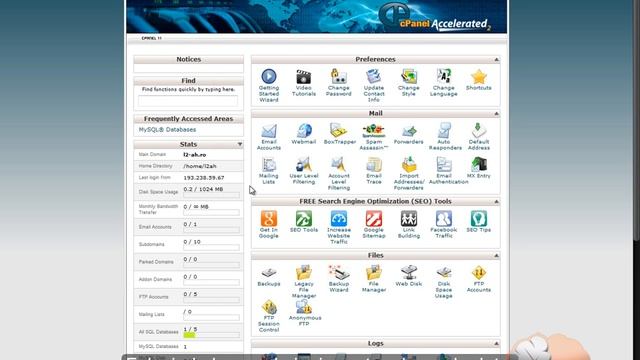Collapse the Logs section arrow
The image size is (640, 360).
click(x=496, y=344)
